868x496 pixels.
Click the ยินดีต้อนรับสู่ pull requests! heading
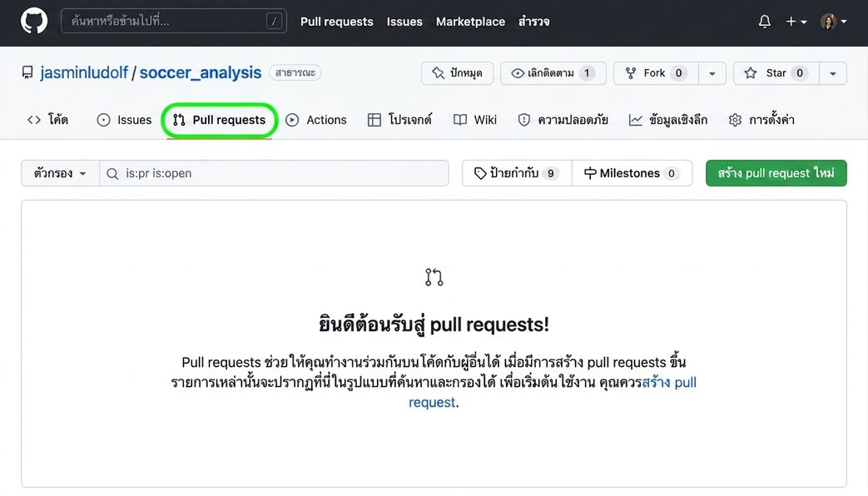(434, 325)
